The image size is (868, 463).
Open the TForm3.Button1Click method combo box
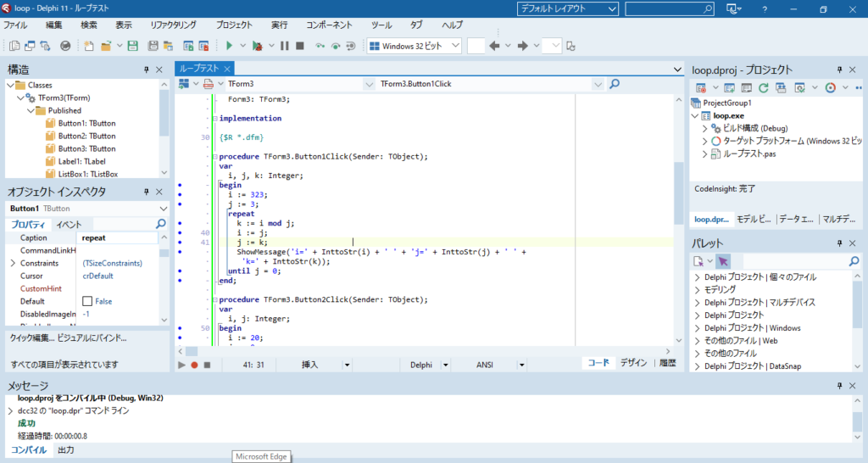(x=491, y=84)
